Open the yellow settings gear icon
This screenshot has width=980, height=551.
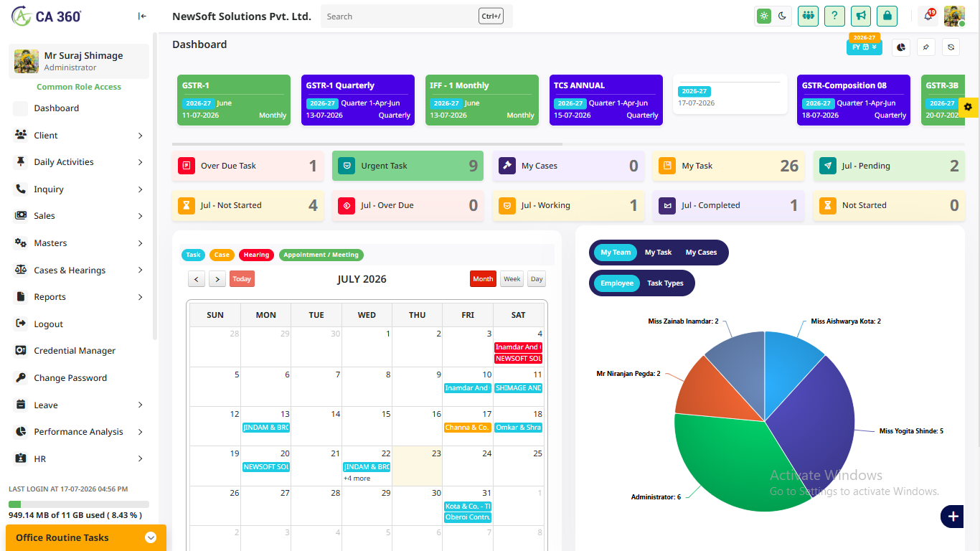969,107
